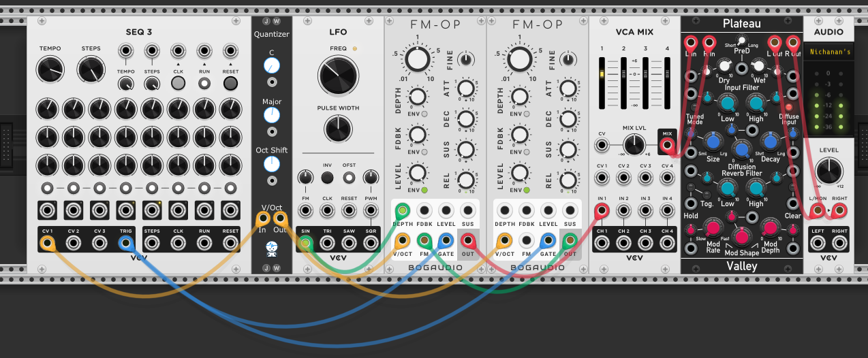This screenshot has width=868, height=358.
Task: Click the LFO TRI output jack
Action: point(327,243)
